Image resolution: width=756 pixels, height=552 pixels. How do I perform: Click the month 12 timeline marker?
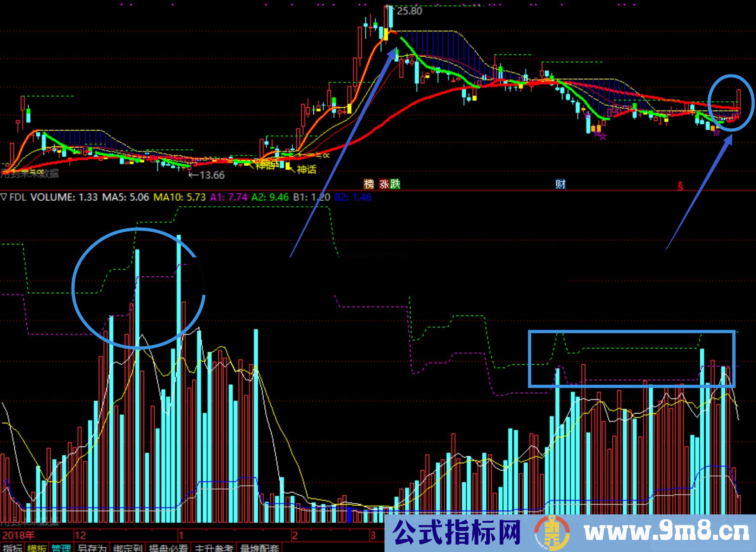(x=80, y=535)
